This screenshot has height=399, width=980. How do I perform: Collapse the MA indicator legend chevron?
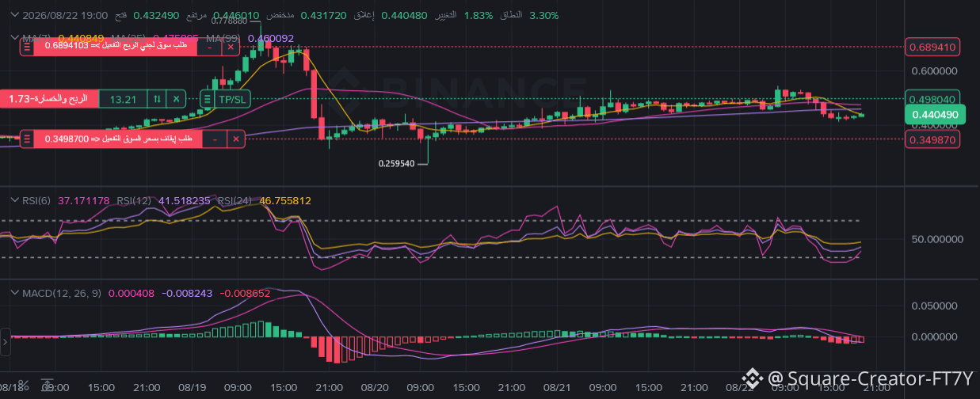13,37
